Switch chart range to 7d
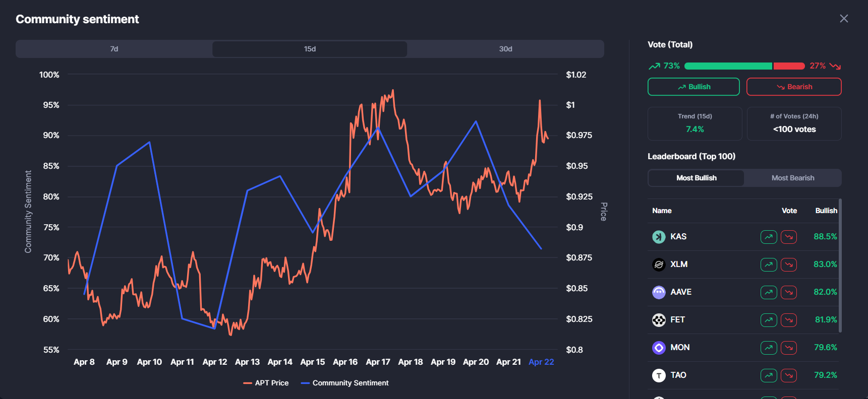Image resolution: width=868 pixels, height=399 pixels. click(x=114, y=49)
